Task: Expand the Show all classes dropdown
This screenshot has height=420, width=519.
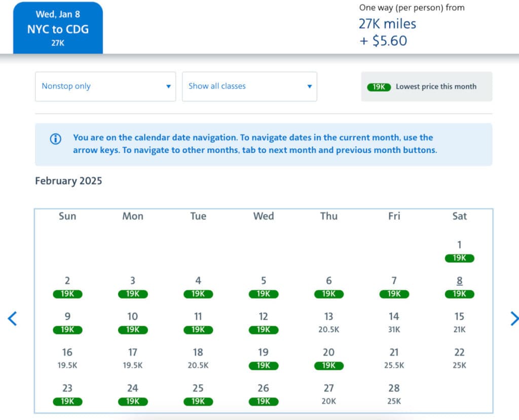Action: pyautogui.click(x=249, y=87)
